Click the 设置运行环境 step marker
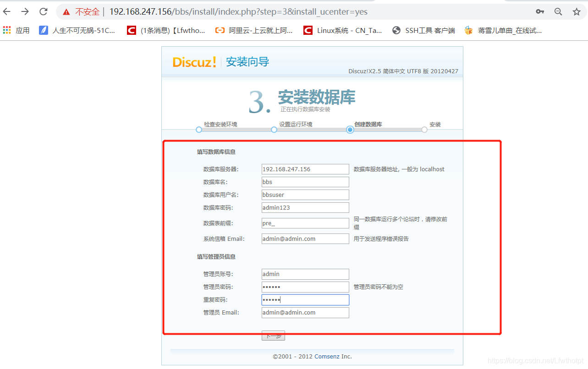Screen dimensions: 588x369 (x=274, y=130)
